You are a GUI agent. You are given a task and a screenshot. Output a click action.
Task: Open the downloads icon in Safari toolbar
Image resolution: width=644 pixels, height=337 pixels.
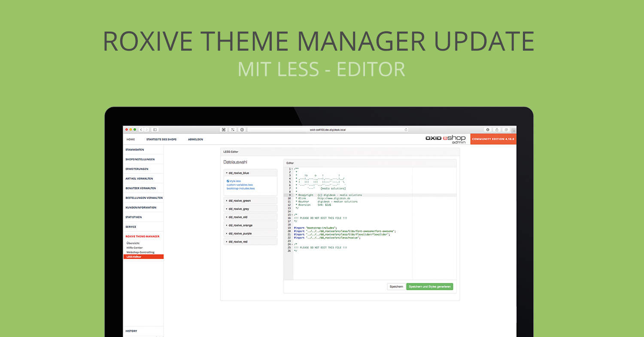pos(488,129)
